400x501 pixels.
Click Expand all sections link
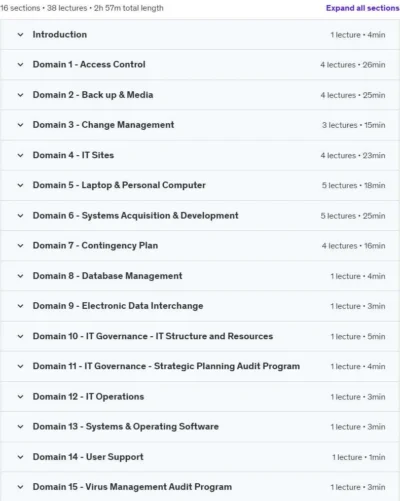[x=362, y=8]
